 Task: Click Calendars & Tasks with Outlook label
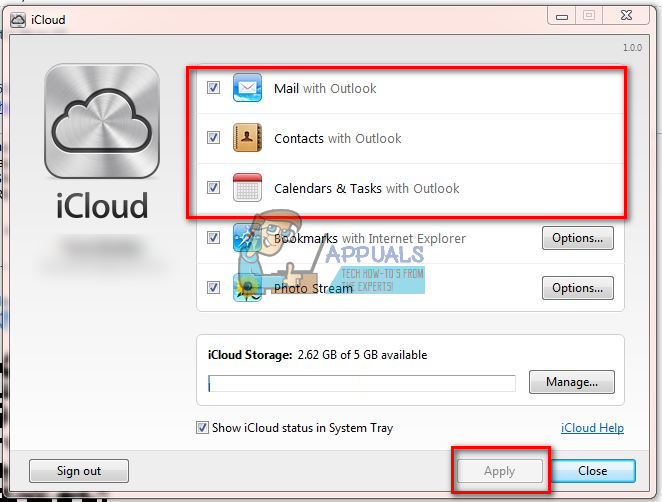pos(366,188)
